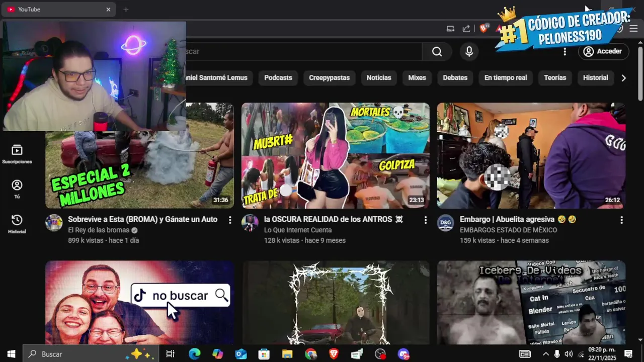This screenshot has height=362, width=644.
Task: Close the YouTube browser tab
Action: [x=108, y=9]
